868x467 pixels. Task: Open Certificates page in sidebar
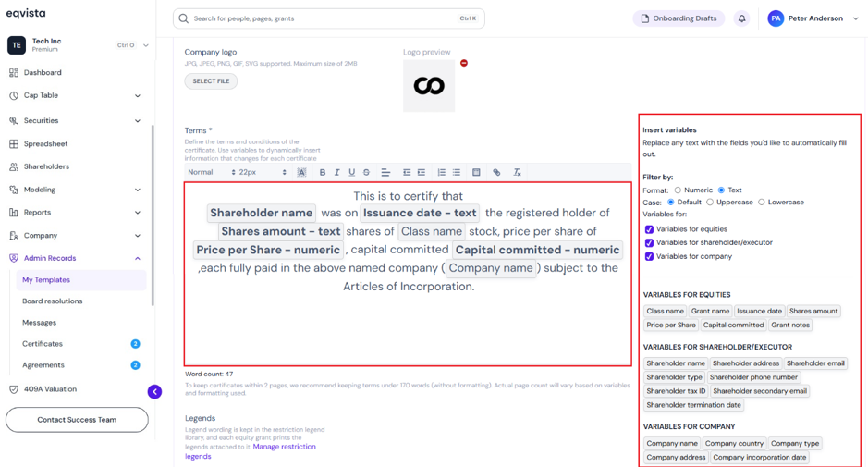43,344
